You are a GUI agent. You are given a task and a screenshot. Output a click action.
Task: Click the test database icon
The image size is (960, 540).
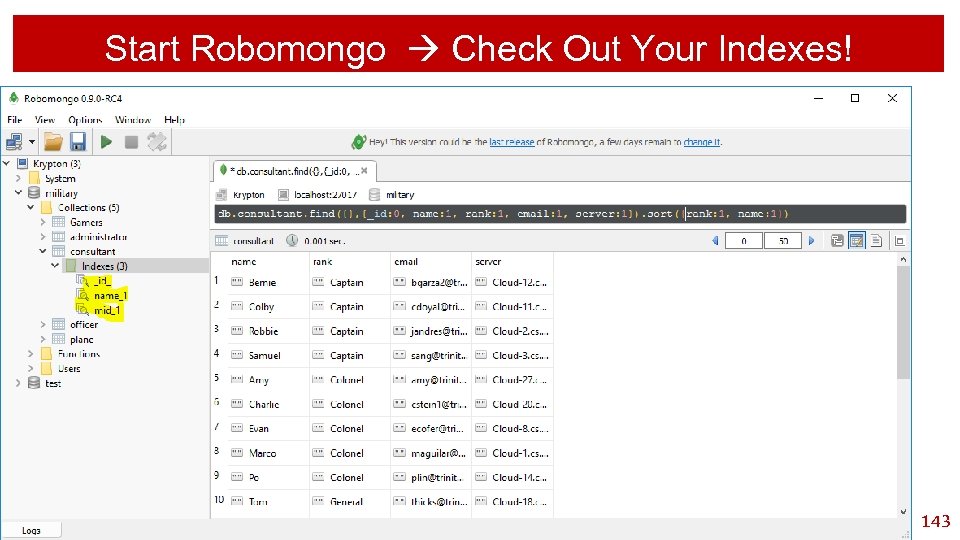coord(34,383)
